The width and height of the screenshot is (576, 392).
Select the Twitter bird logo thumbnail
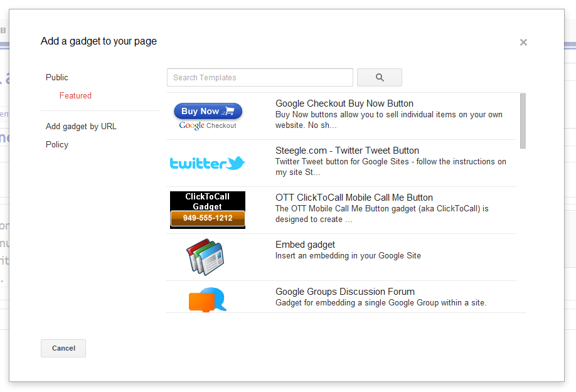tap(208, 163)
